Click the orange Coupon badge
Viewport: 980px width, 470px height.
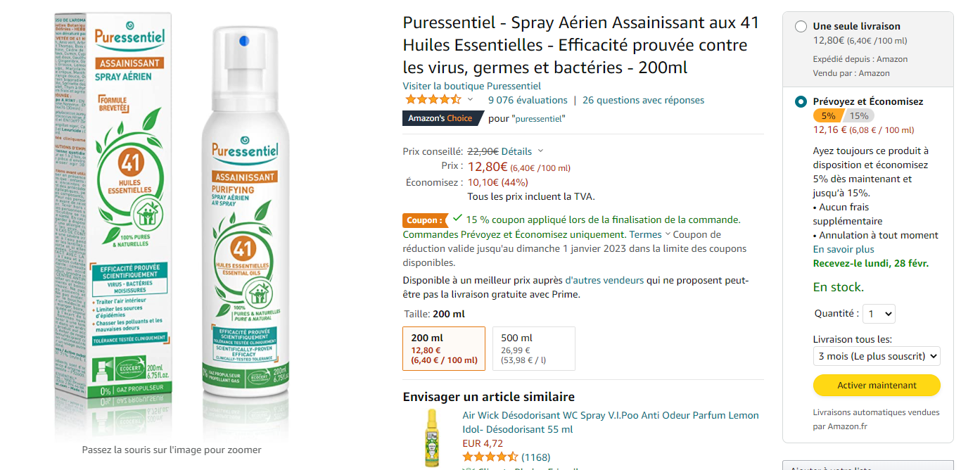tap(426, 220)
